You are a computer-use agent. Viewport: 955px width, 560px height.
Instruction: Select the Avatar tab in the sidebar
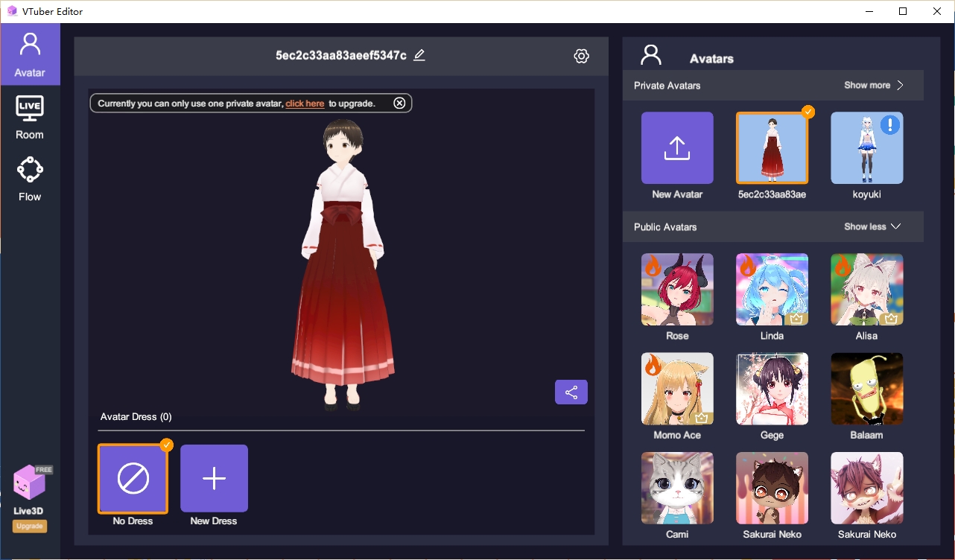[x=29, y=54]
